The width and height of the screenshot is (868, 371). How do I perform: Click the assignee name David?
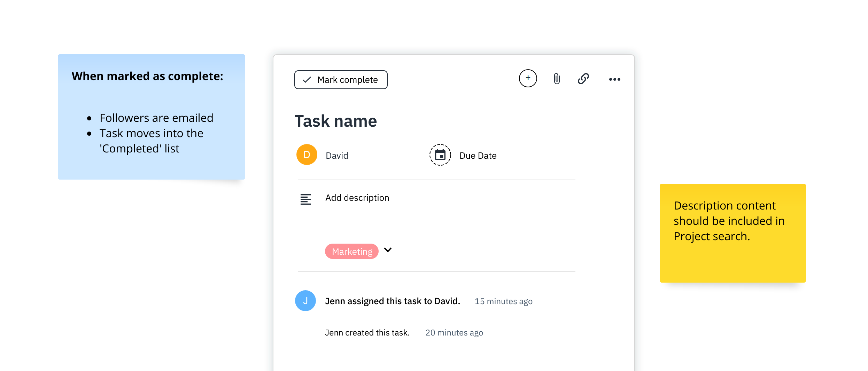tap(337, 156)
